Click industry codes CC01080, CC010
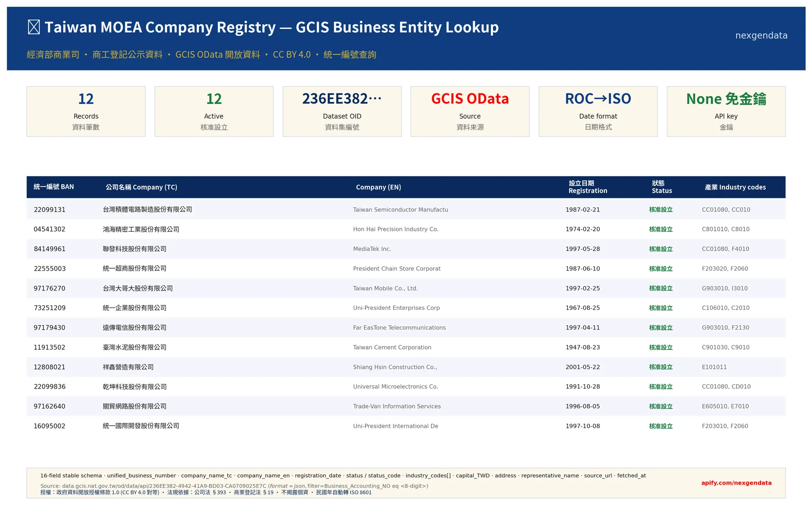 [726, 210]
